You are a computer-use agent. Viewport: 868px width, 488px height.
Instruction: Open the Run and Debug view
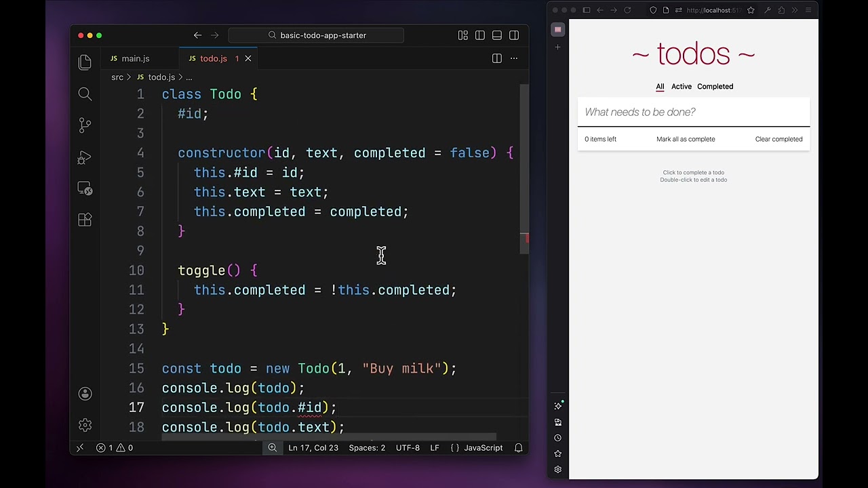pos(85,157)
